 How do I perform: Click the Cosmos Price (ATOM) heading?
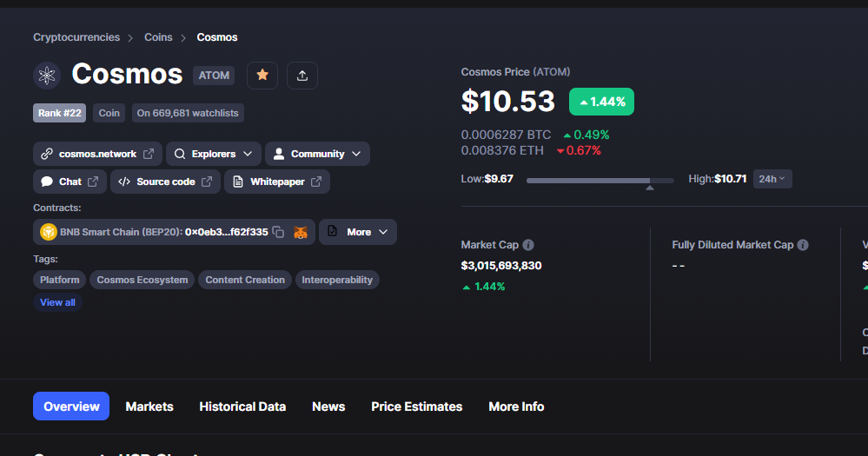(515, 72)
